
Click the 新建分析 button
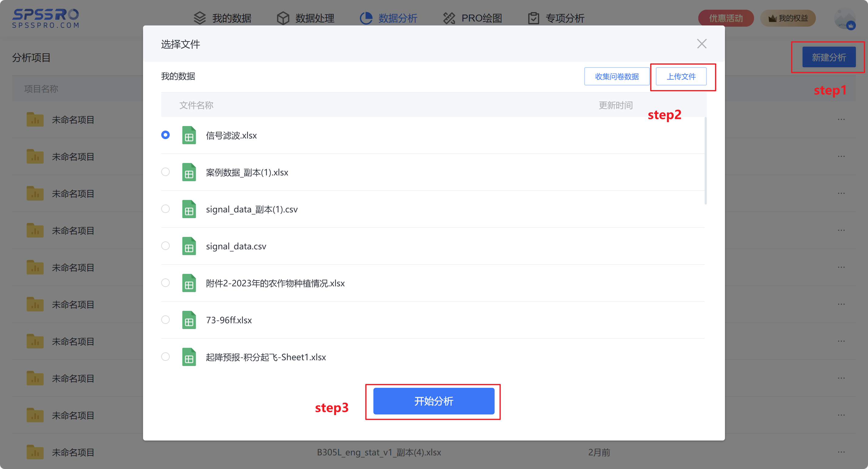829,57
